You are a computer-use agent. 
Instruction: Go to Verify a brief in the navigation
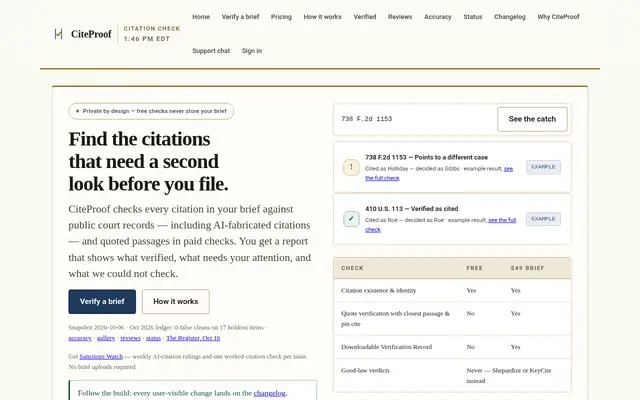[x=240, y=17]
